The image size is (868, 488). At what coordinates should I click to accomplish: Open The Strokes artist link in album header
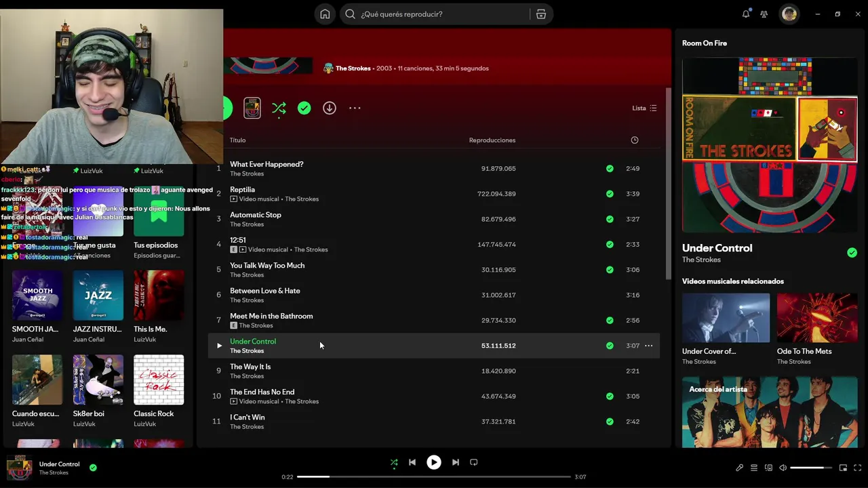(353, 68)
